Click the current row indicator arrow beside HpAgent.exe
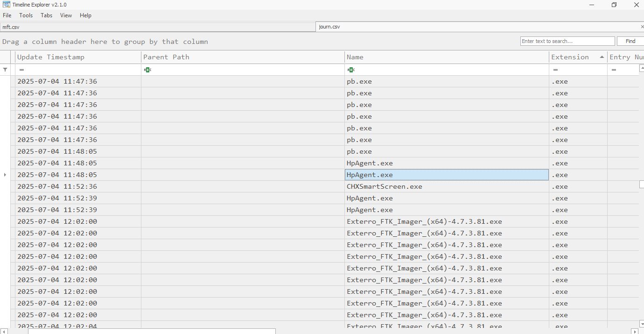 pyautogui.click(x=5, y=175)
